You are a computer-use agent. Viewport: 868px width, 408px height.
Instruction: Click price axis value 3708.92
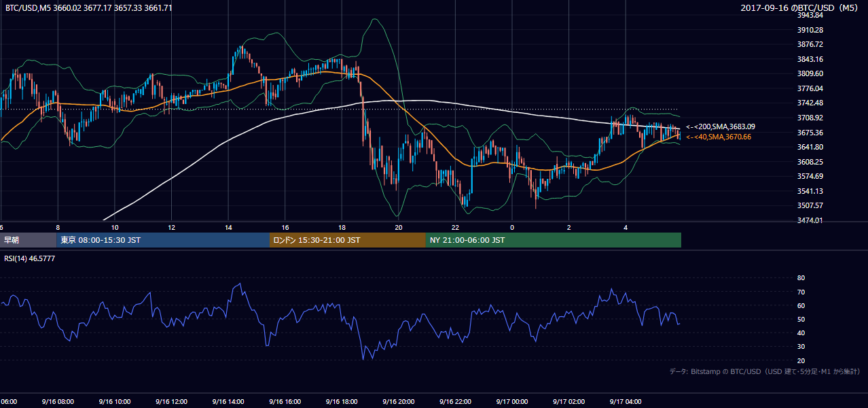pos(810,118)
